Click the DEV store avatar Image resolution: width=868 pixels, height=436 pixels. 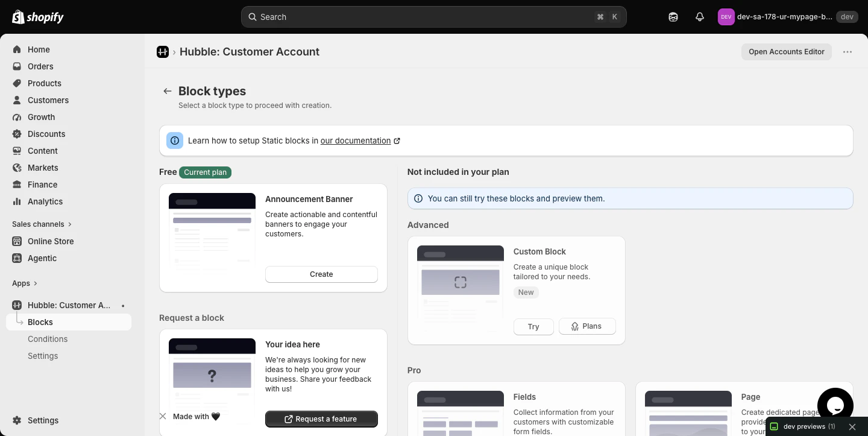[x=726, y=17]
